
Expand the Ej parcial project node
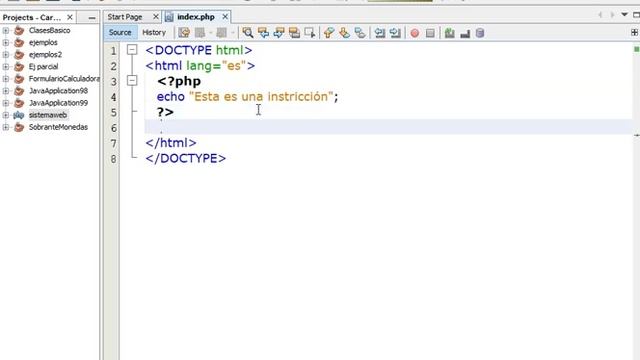tap(6, 67)
